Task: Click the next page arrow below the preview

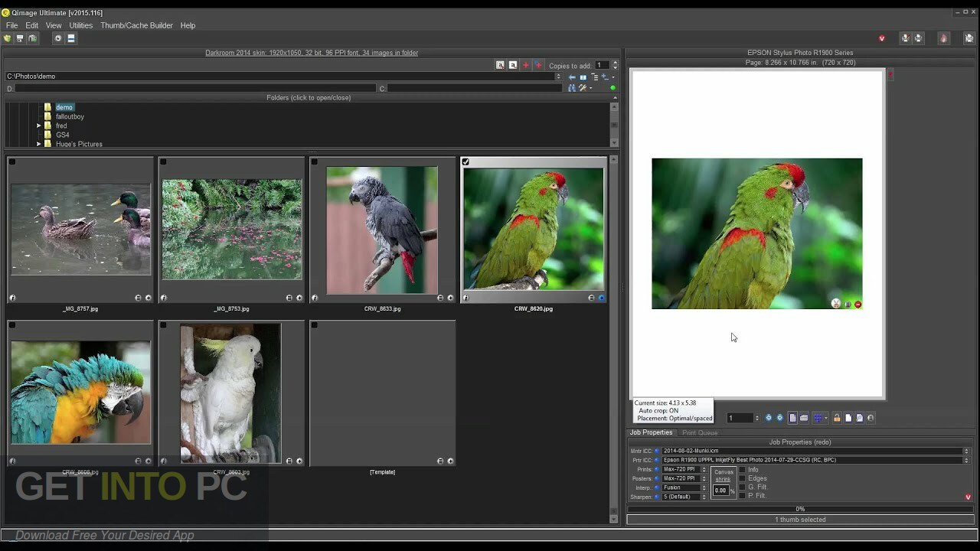Action: 780,418
